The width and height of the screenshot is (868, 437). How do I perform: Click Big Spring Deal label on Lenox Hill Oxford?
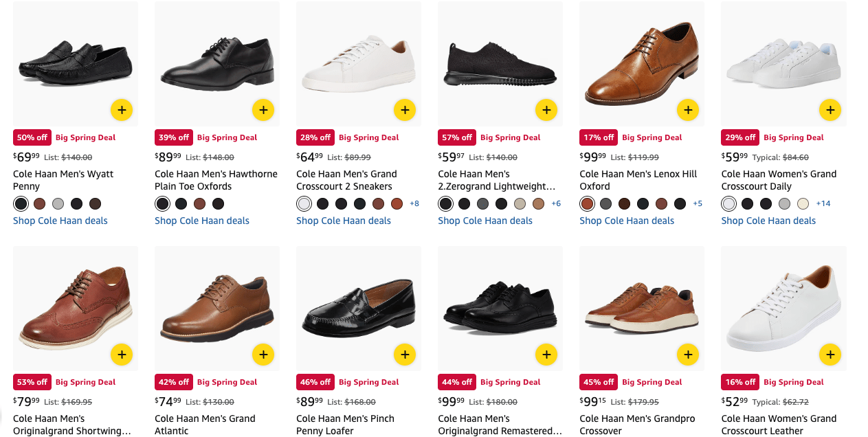click(652, 137)
